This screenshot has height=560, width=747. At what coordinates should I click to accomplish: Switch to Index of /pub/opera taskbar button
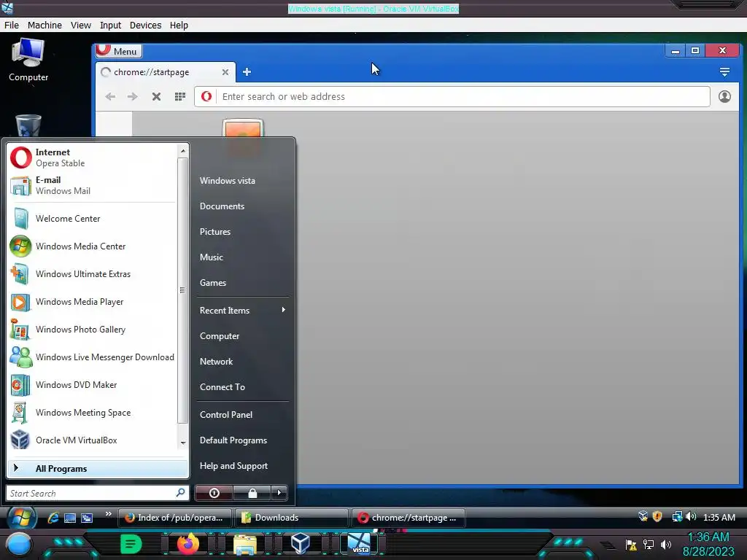[x=175, y=518]
